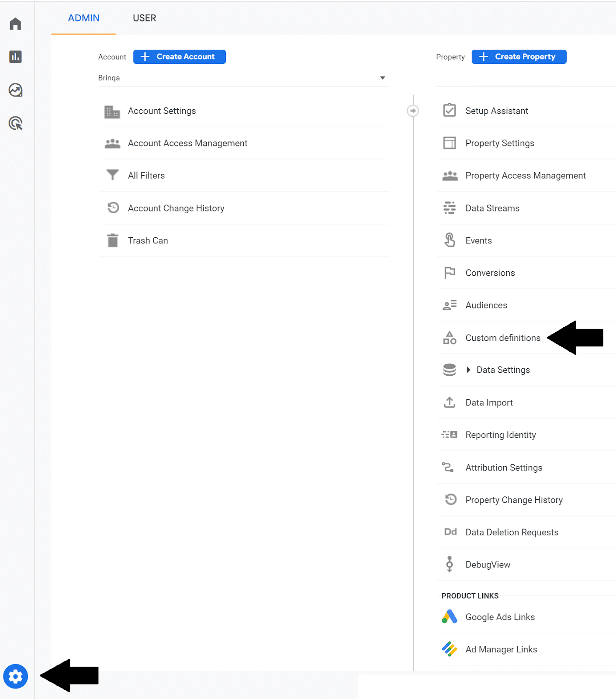Screen dimensions: 616x699
Task: Click the circled arrow between the columns
Action: pyautogui.click(x=413, y=111)
